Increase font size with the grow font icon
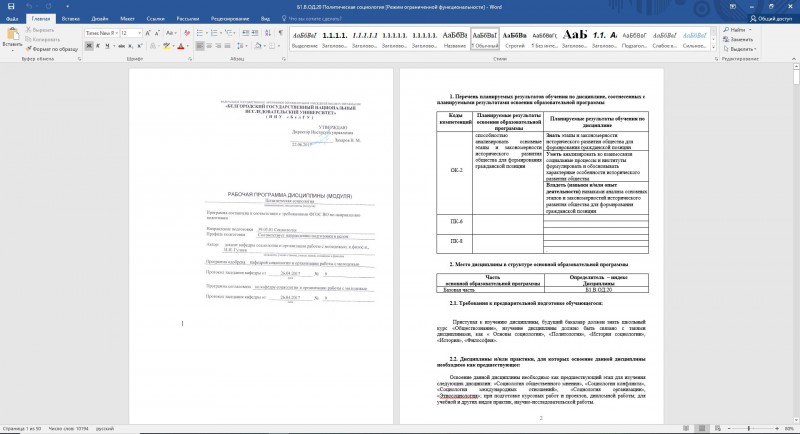 click(x=148, y=33)
